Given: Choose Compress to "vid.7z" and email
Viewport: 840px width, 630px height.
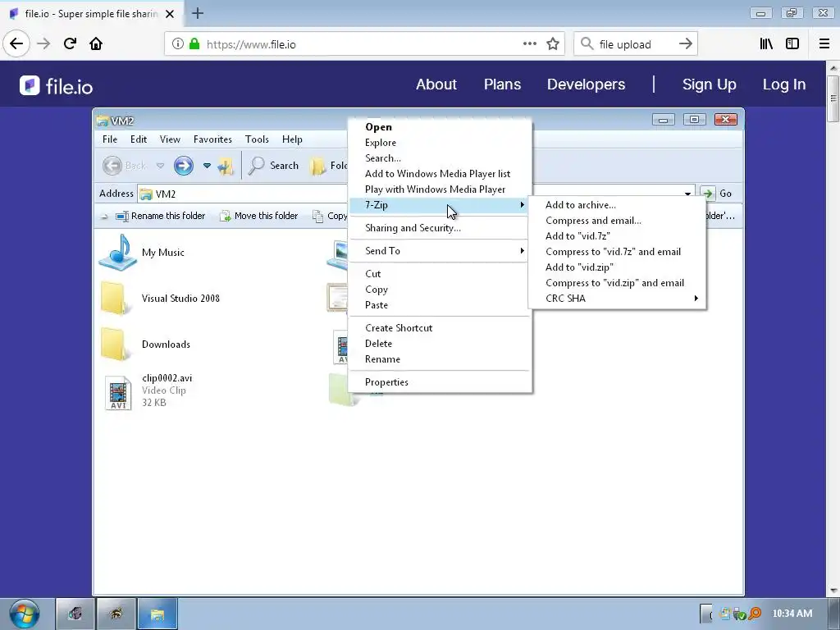Looking at the screenshot, I should (x=617, y=251).
